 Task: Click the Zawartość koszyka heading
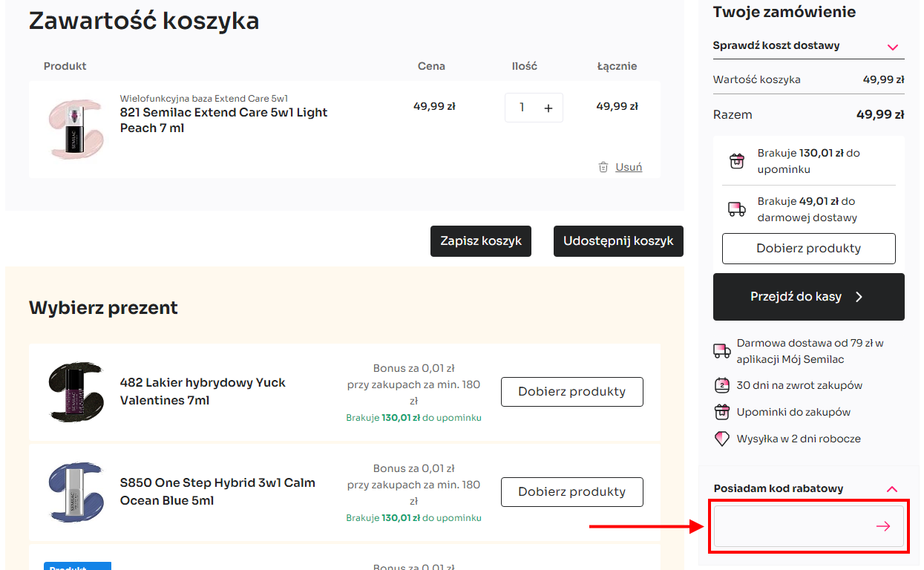tap(144, 21)
